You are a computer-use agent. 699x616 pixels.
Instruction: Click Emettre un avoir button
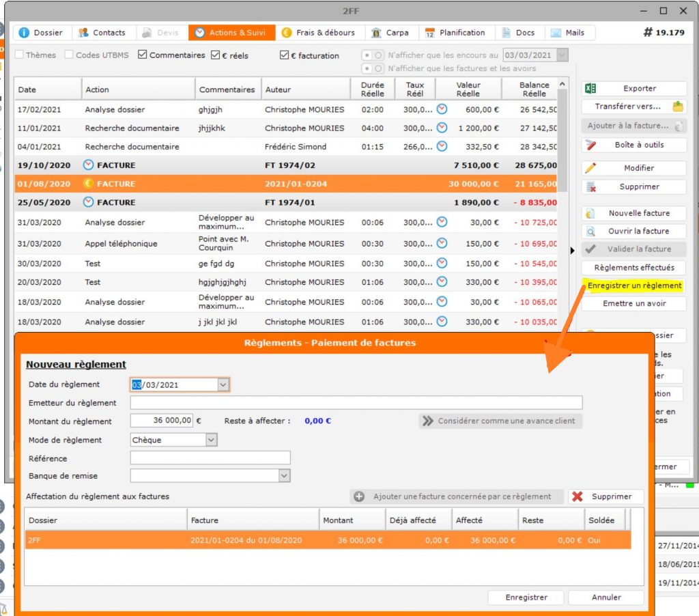coord(633,304)
